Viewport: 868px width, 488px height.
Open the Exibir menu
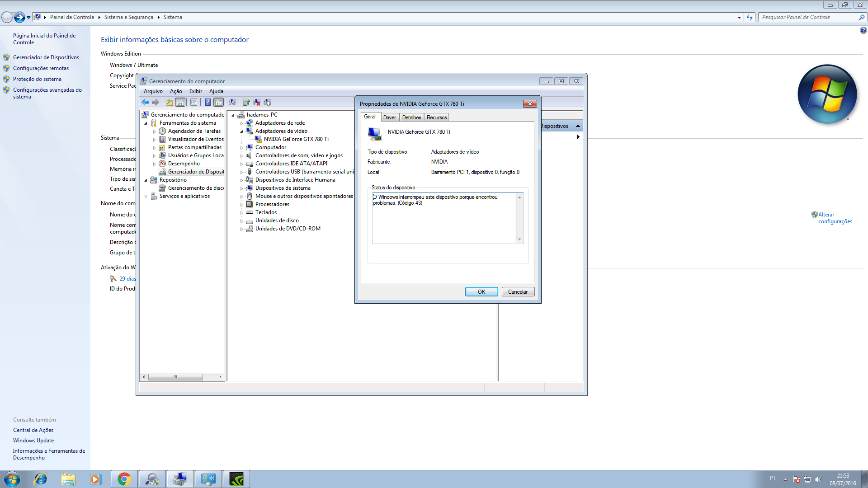click(x=196, y=91)
